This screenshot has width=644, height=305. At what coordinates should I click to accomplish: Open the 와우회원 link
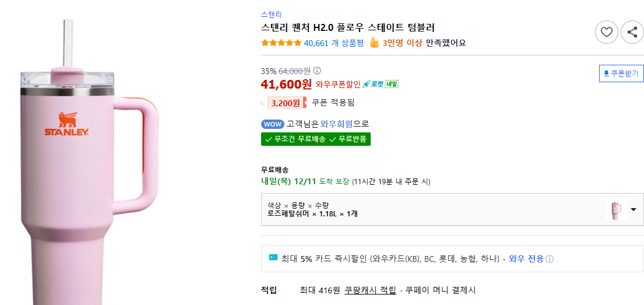pos(336,124)
